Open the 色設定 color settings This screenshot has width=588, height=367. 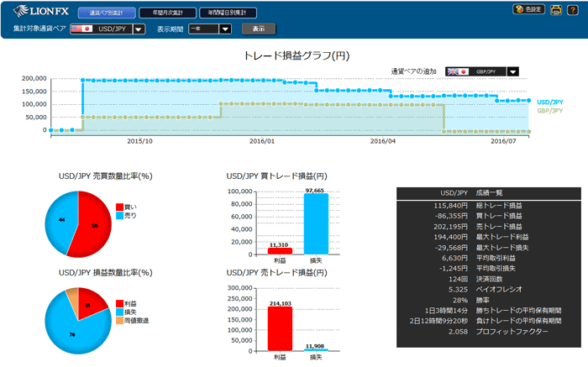point(528,9)
